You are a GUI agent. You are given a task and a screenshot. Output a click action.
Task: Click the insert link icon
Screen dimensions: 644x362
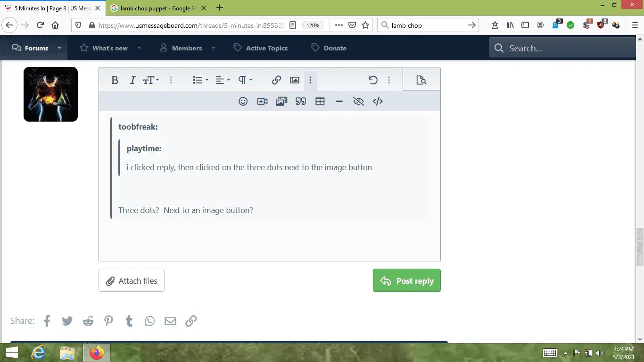[276, 80]
